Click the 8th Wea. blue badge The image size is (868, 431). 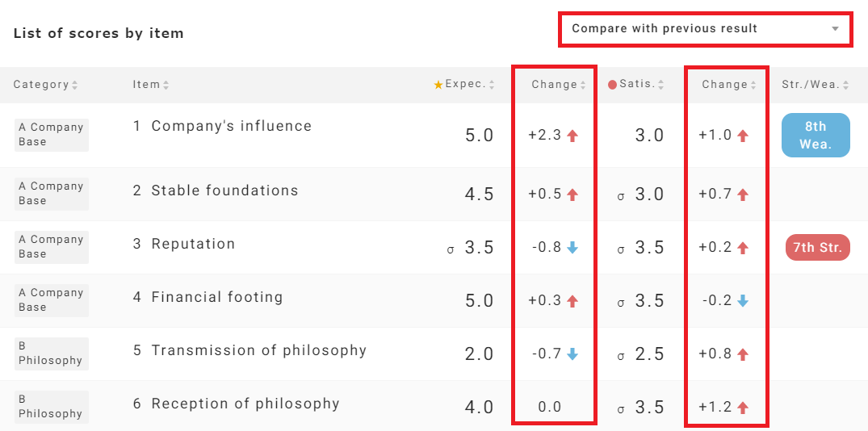coord(816,135)
